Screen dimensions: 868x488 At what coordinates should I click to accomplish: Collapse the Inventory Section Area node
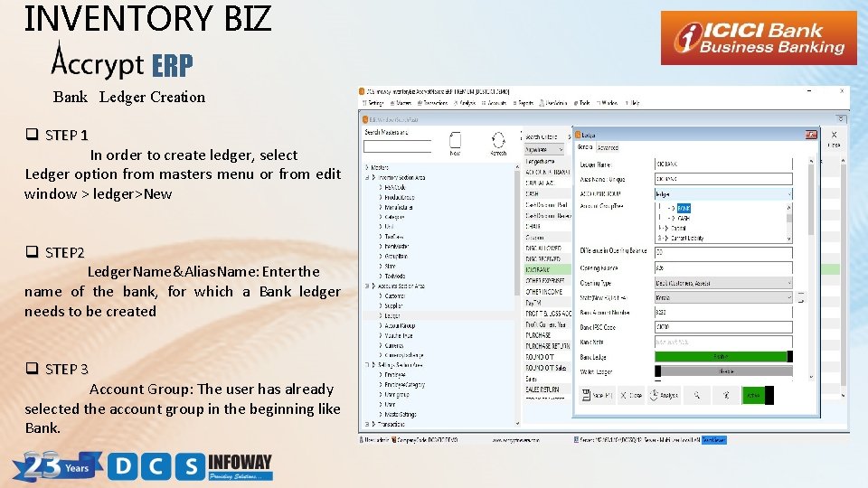point(367,178)
